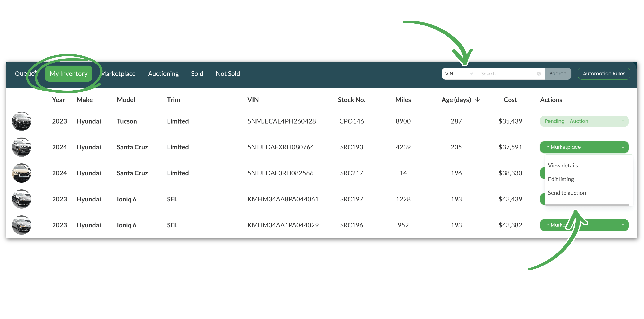Screen dimensions: 644x319
Task: Open the SRC193 Santa Cruz thumbnail
Action: (x=21, y=147)
